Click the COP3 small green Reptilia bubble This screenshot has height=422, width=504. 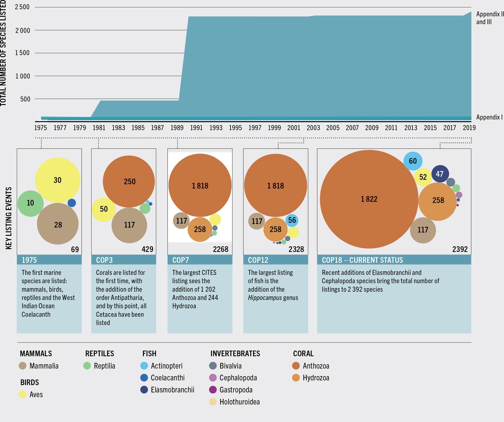click(x=145, y=208)
